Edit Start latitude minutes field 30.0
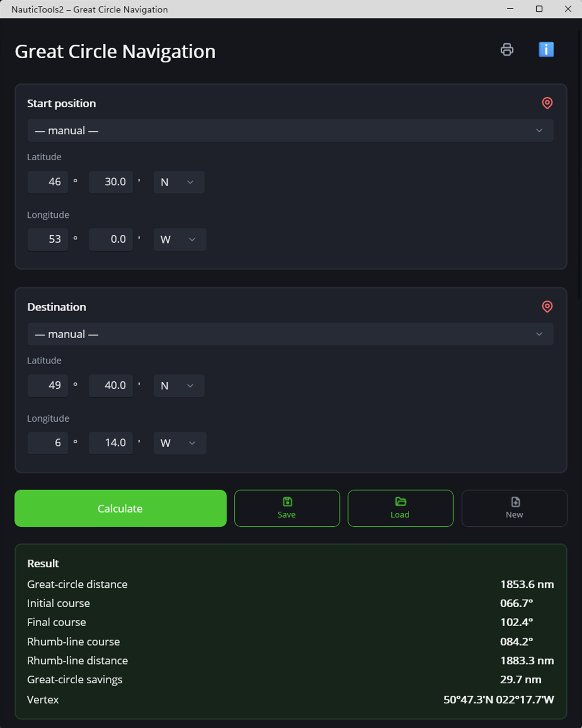The height and width of the screenshot is (728, 582). [x=111, y=182]
